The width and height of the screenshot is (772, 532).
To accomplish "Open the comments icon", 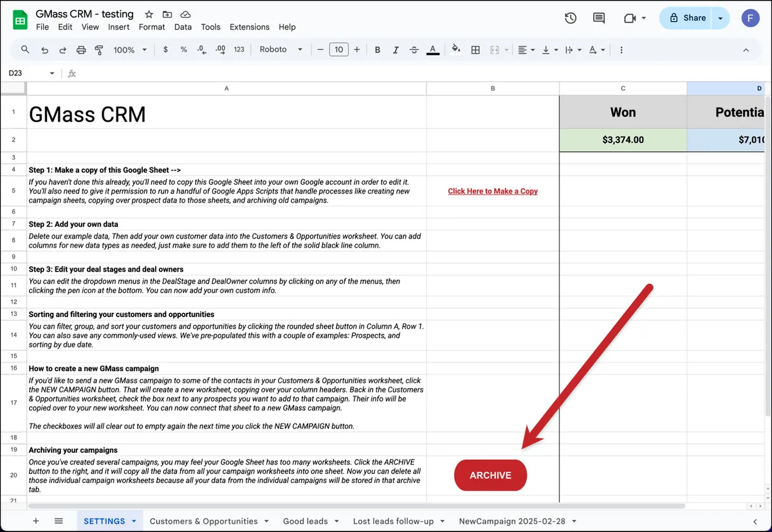I will click(x=599, y=18).
